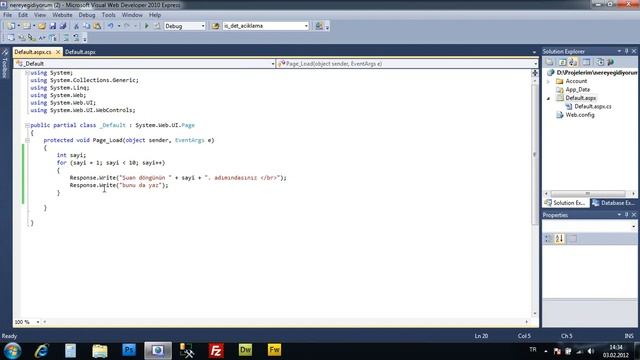Open the Page_Load member navigation dropdown

coord(535,64)
